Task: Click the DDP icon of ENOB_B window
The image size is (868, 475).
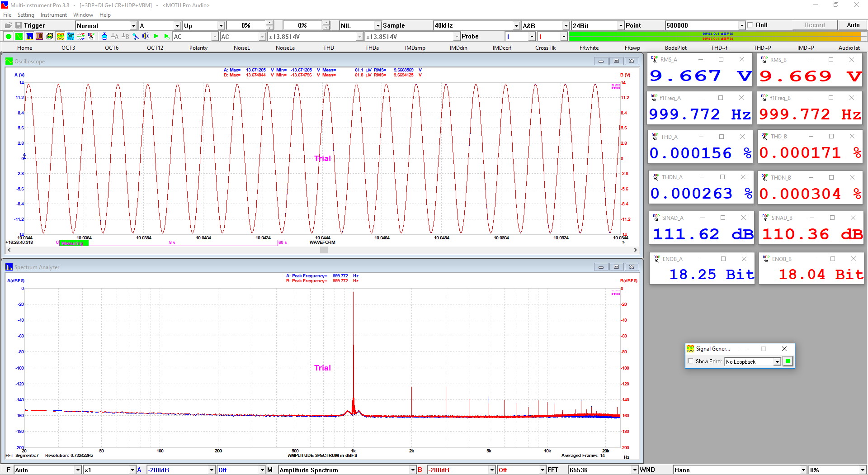Action: [x=766, y=259]
